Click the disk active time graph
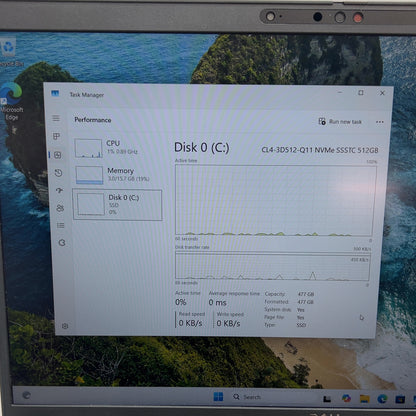Screen dimensions: 416x416 click(274, 200)
